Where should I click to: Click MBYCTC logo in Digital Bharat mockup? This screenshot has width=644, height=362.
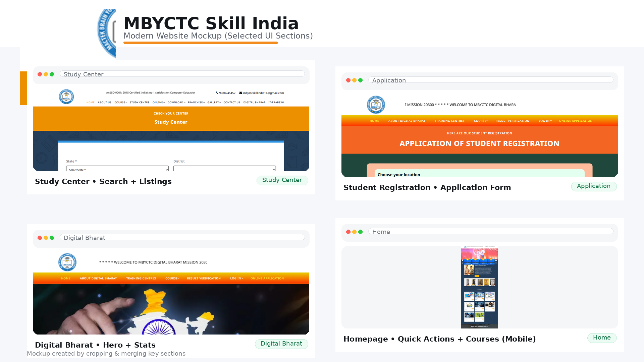pyautogui.click(x=67, y=262)
